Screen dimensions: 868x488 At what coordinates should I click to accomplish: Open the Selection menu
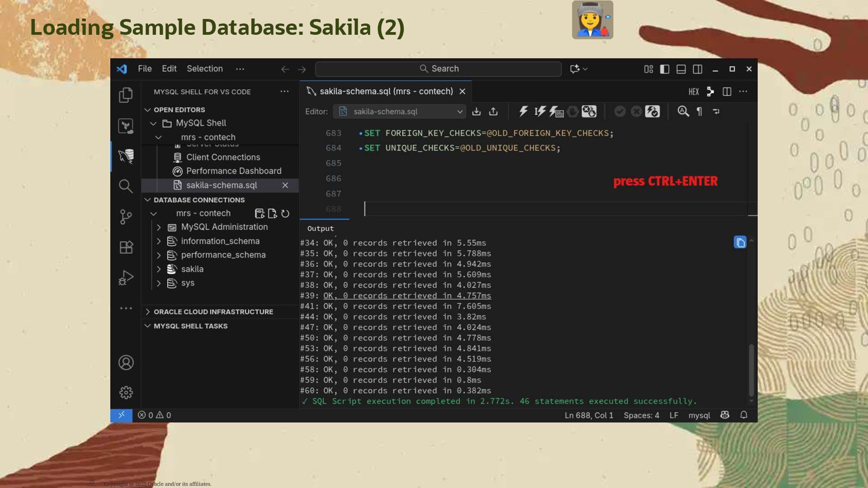(x=205, y=69)
